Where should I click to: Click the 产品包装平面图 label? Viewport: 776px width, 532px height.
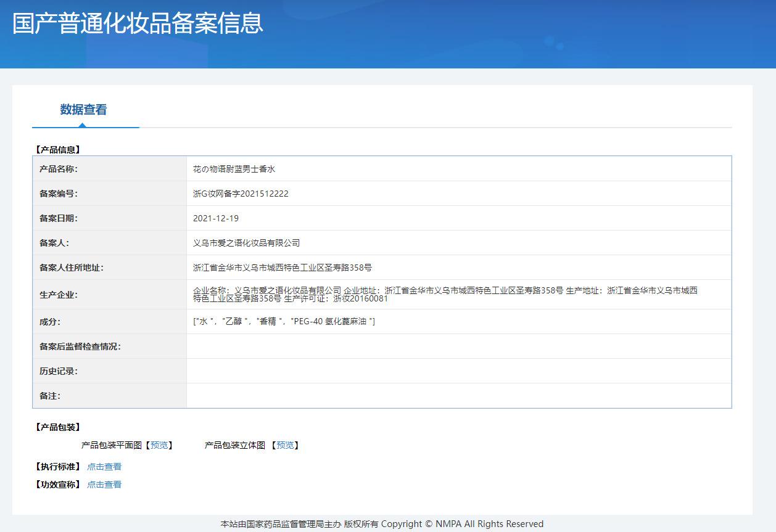112,445
